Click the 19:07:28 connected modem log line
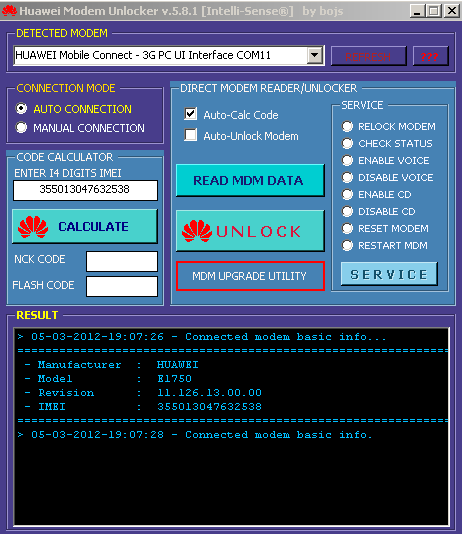 click(195, 435)
